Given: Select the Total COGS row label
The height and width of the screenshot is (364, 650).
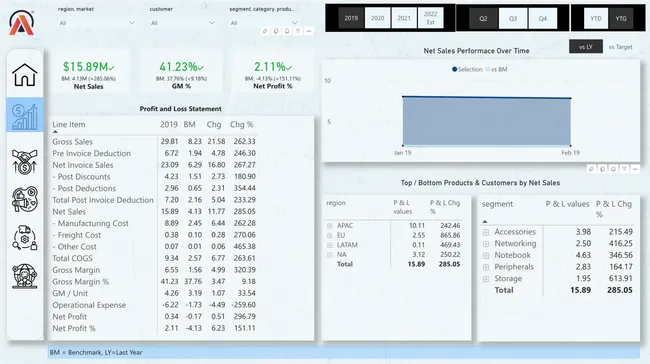Looking at the screenshot, I should click(73, 258).
